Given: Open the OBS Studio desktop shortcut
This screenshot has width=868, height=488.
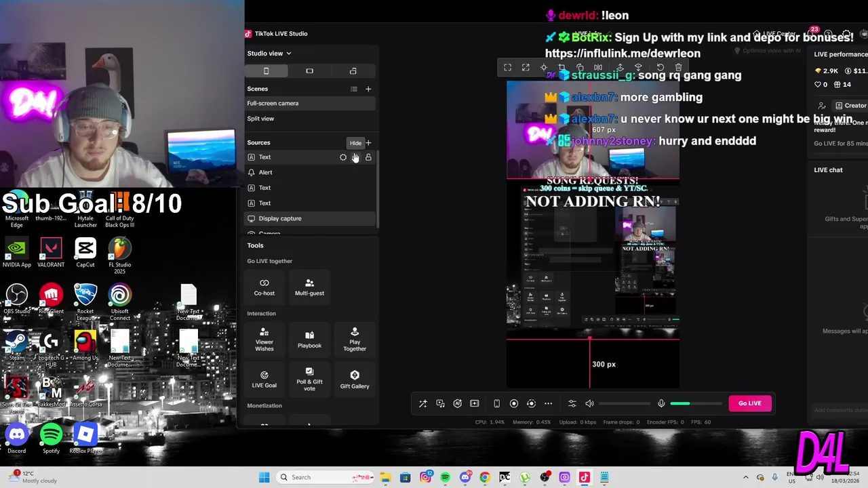Looking at the screenshot, I should point(16,300).
